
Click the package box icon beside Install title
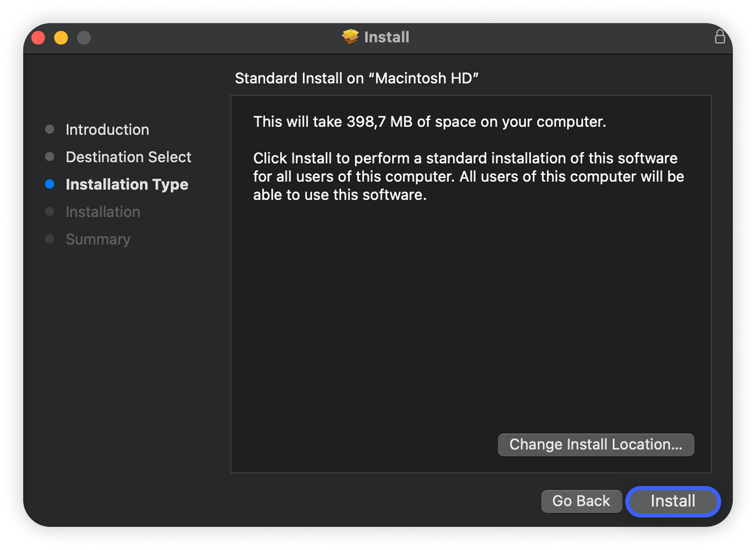(350, 37)
